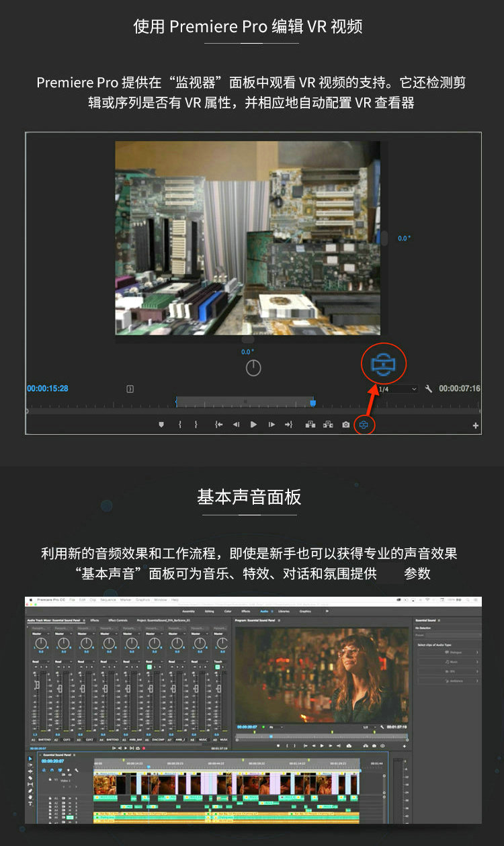This screenshot has height=846, width=504.
Task: Click the Lift button in the VR monitor
Action: click(310, 425)
